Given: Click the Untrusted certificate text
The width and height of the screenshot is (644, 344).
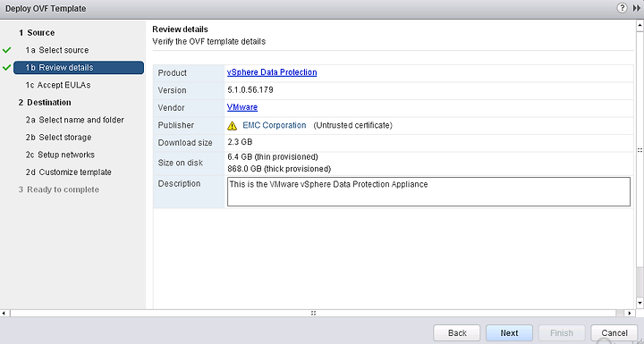Looking at the screenshot, I should pyautogui.click(x=352, y=125).
